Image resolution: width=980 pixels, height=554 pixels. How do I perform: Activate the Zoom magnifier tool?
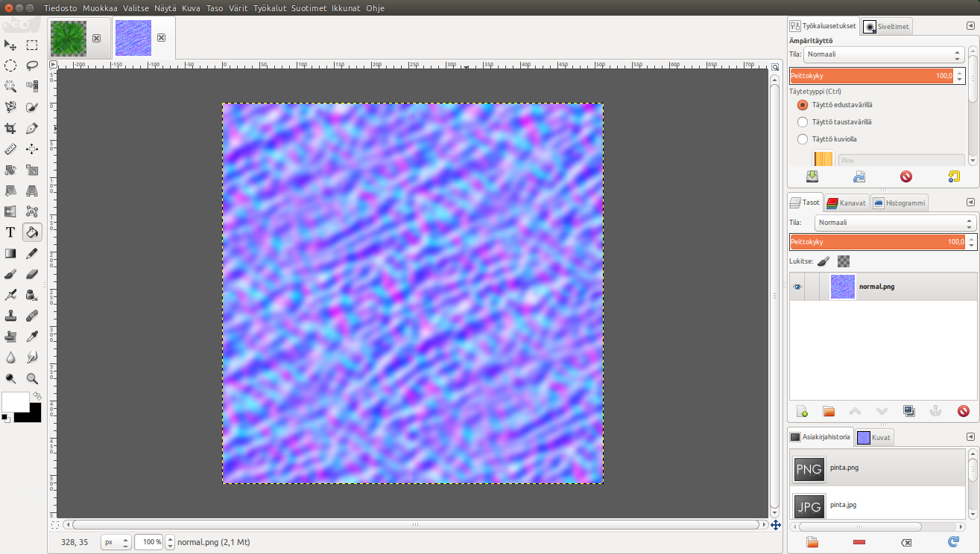(32, 378)
